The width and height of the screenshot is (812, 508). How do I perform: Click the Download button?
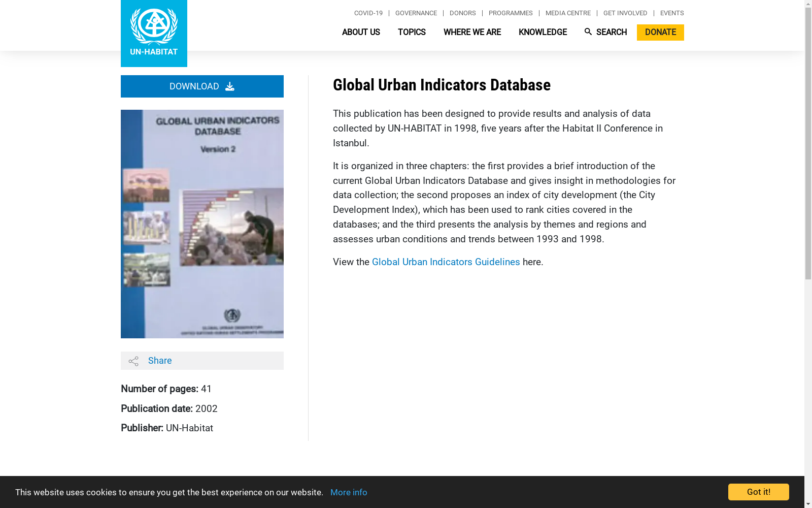point(202,86)
